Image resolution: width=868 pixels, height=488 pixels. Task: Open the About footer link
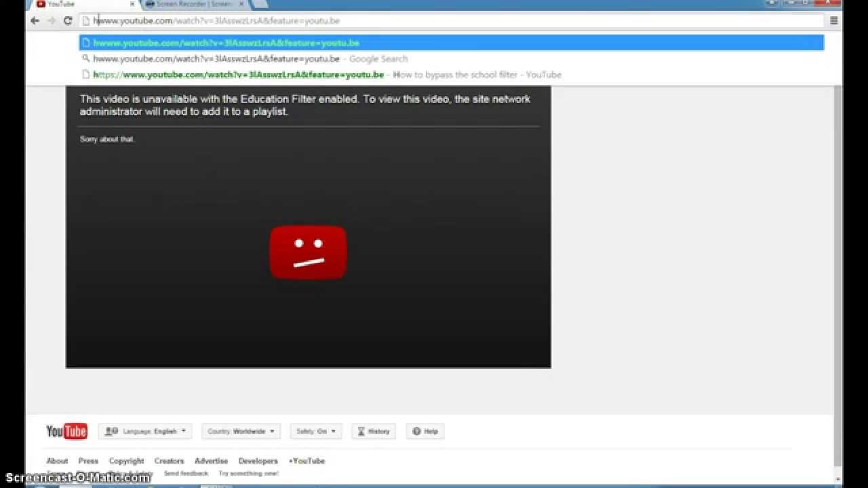coord(57,461)
